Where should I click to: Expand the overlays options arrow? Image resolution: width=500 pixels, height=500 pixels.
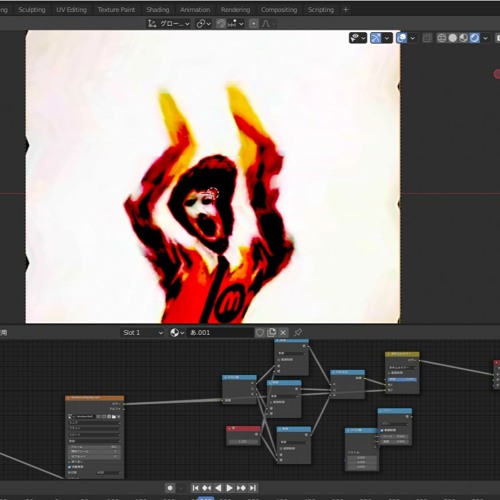click(413, 38)
